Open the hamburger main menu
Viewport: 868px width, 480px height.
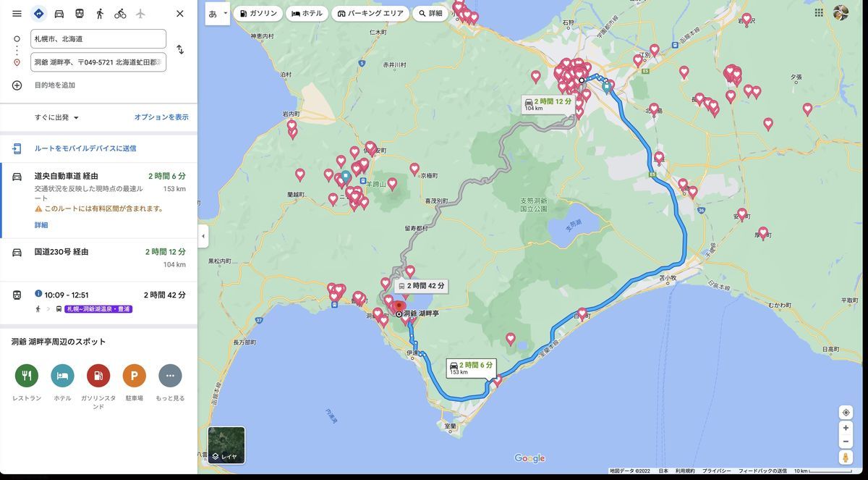(x=17, y=14)
